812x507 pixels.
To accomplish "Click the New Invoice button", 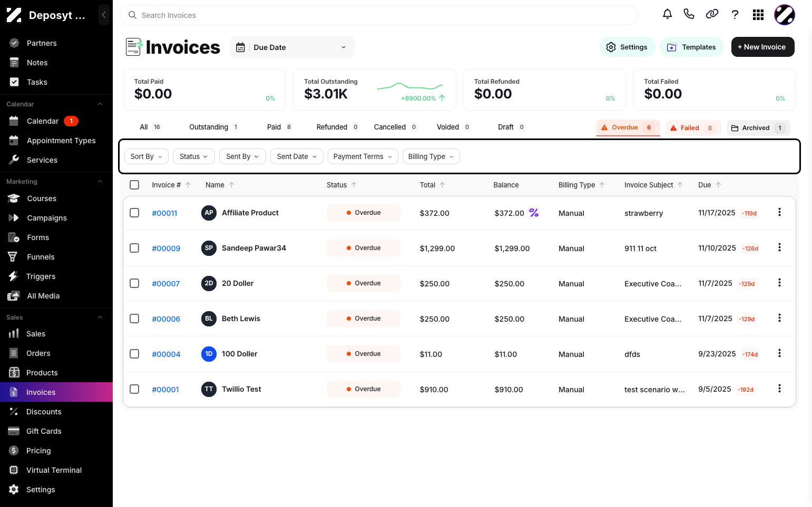I will (x=762, y=47).
